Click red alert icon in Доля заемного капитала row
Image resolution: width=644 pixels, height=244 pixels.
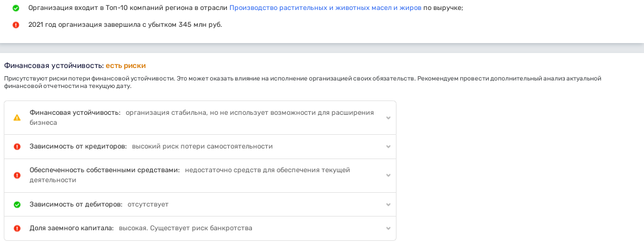[x=17, y=228]
